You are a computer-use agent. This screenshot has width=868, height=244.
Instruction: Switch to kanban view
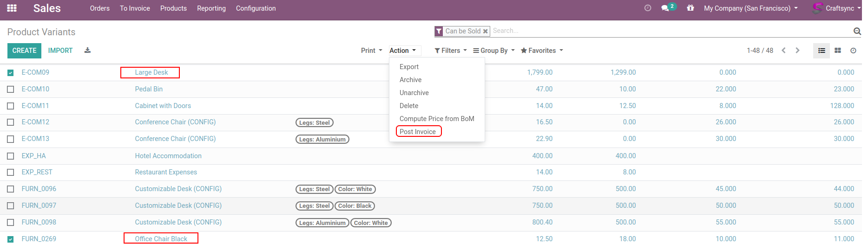(x=838, y=51)
